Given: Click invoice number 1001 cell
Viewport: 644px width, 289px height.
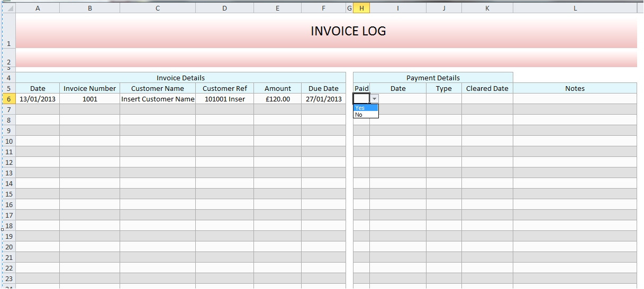Looking at the screenshot, I should coord(90,99).
